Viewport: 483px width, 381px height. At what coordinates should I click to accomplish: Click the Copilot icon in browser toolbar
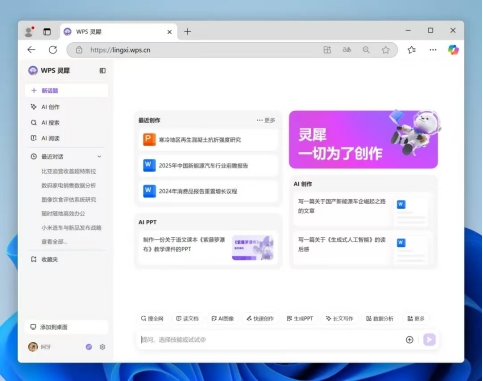click(453, 50)
